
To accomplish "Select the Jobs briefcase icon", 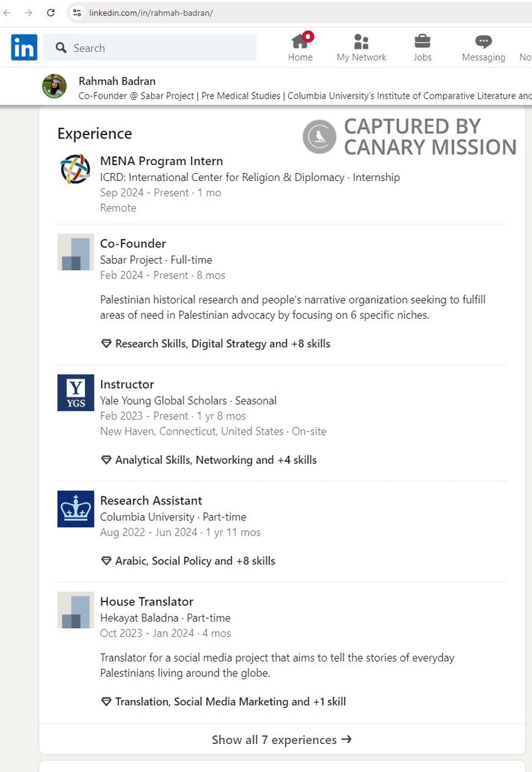I will click(422, 41).
